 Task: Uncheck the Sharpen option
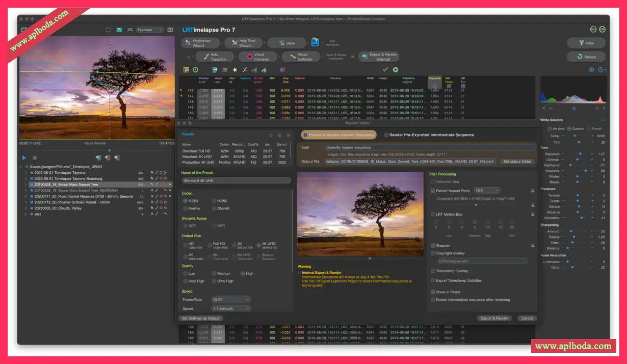click(x=433, y=246)
